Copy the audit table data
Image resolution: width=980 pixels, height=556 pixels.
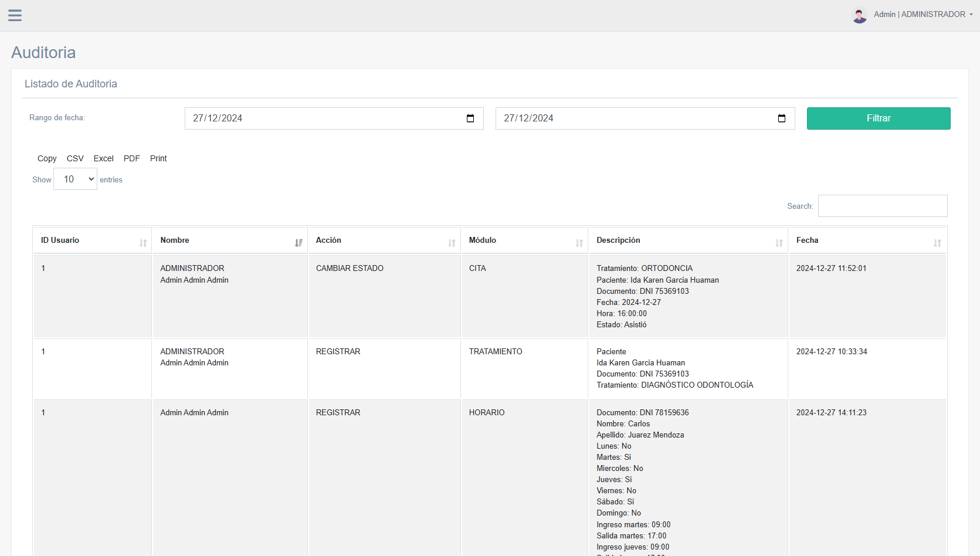47,158
